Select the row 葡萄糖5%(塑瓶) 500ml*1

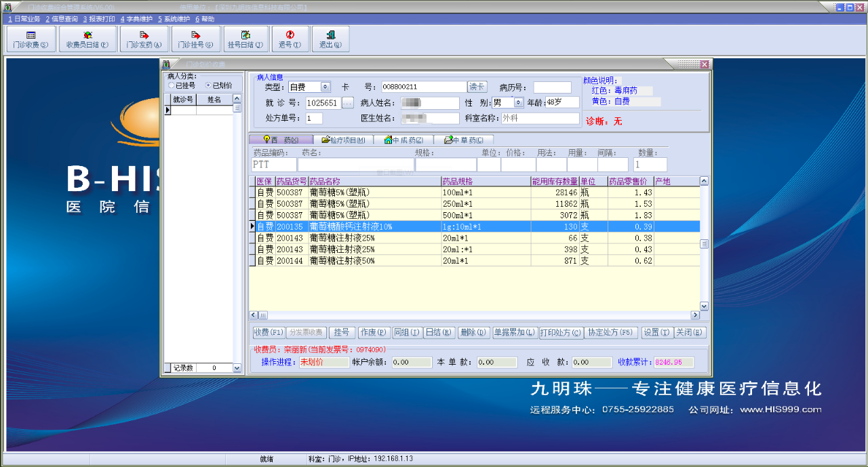coord(477,215)
